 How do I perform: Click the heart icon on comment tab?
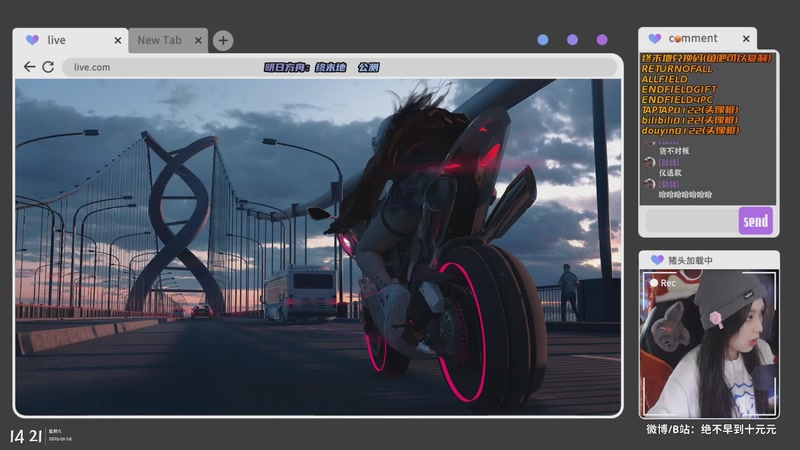pyautogui.click(x=655, y=38)
